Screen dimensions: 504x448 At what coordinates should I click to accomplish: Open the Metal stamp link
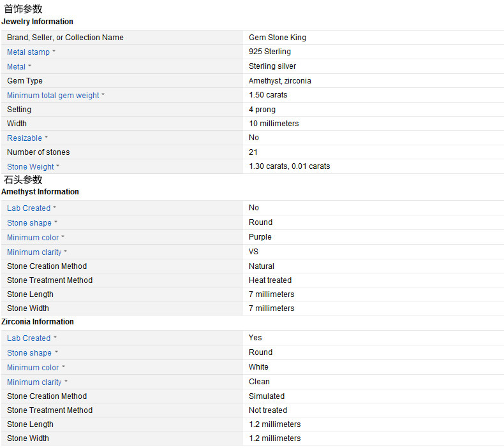(x=28, y=52)
